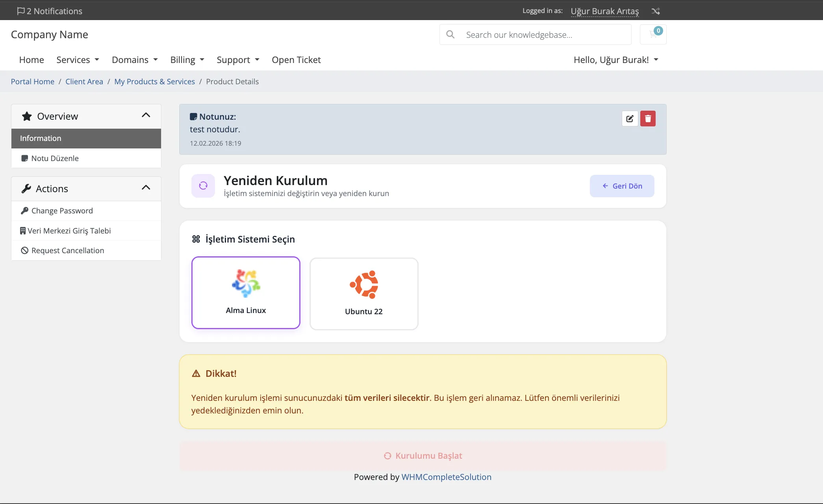This screenshot has height=504, width=823.
Task: Open the shopping cart icon
Action: 653,35
